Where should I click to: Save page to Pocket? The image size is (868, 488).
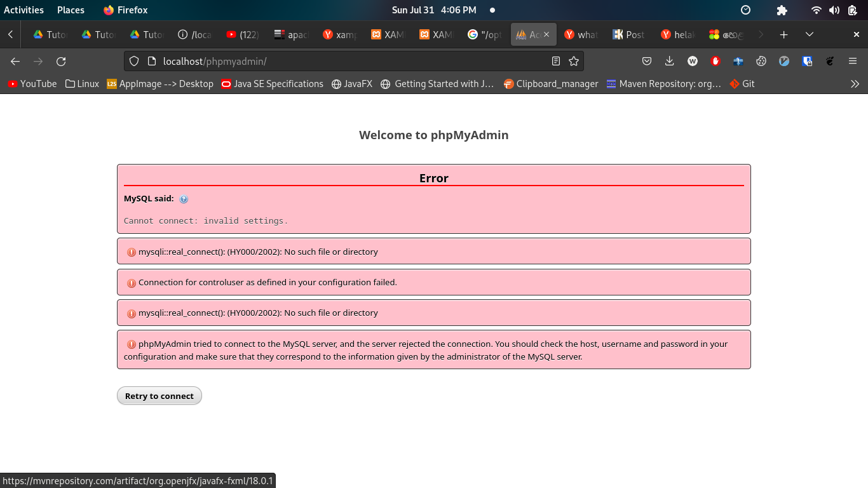pyautogui.click(x=647, y=61)
